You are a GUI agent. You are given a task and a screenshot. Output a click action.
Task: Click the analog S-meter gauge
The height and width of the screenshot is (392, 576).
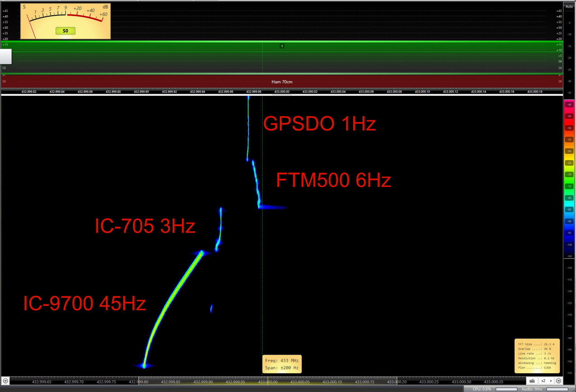[66, 21]
